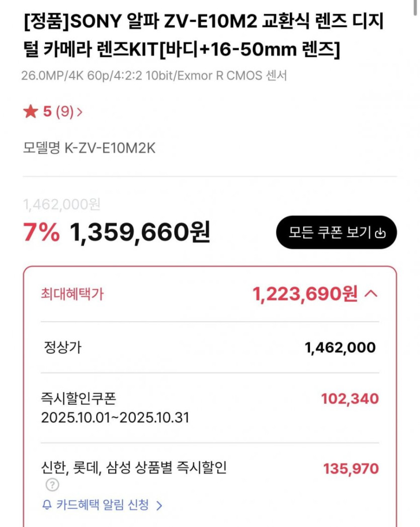Click the 7% discount rate
Image resolution: width=420 pixels, height=527 pixels.
pos(42,233)
